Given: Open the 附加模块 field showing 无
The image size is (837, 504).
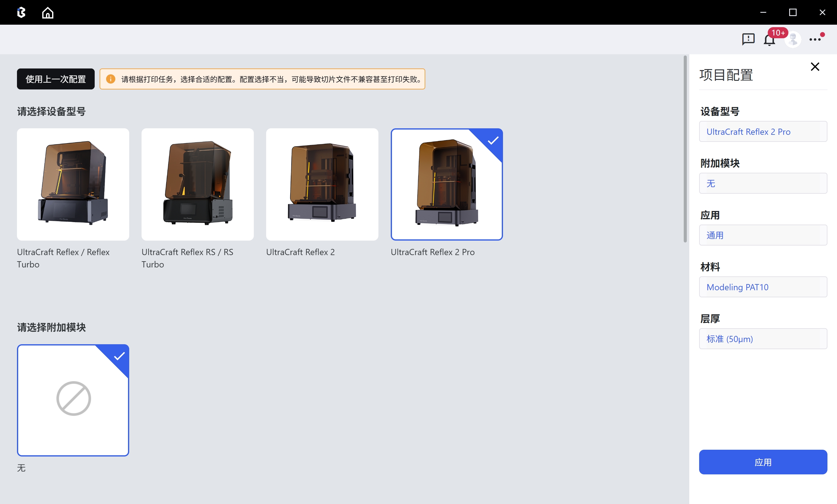Looking at the screenshot, I should (763, 184).
